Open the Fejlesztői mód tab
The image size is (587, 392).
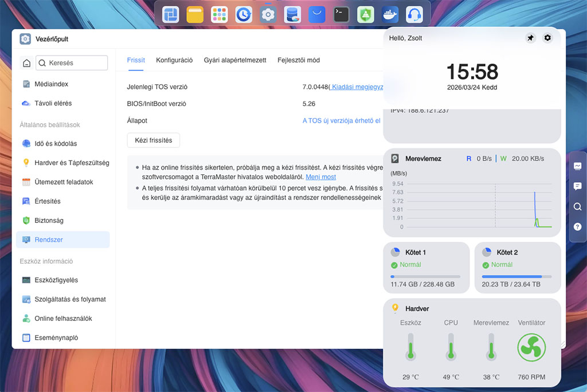pyautogui.click(x=299, y=60)
